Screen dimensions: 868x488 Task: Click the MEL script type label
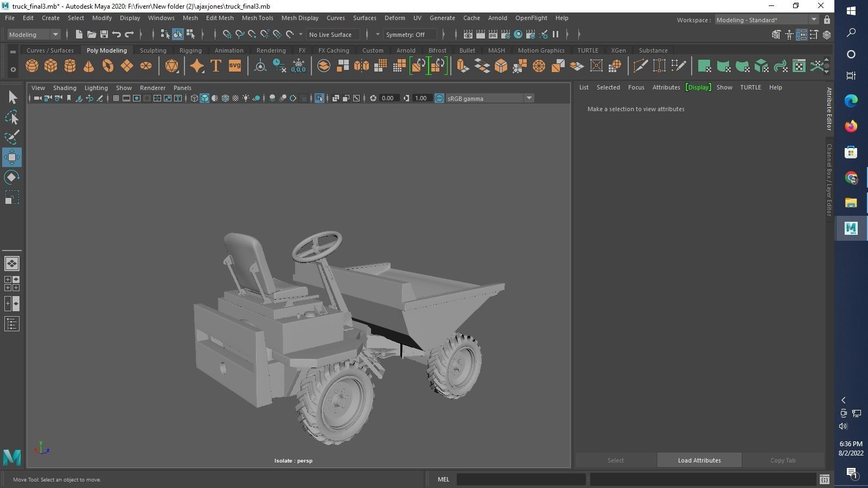444,479
